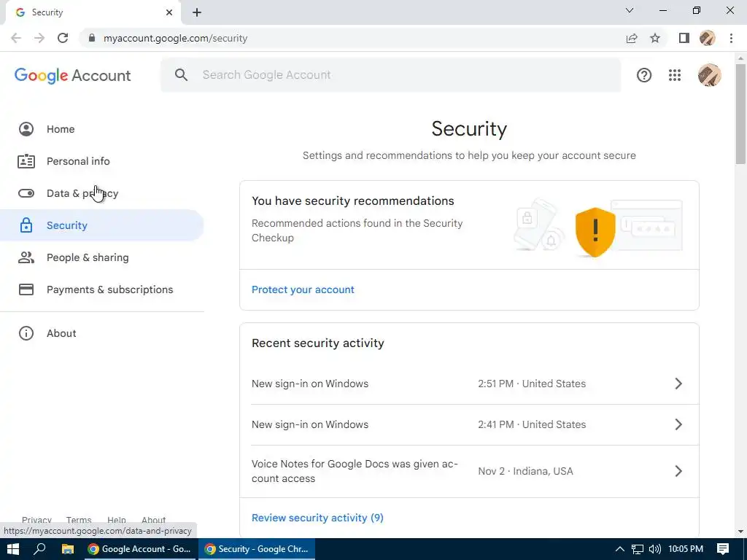Click the security recommendations shield graphic
Screen dimensions: 747x560
coord(595,232)
